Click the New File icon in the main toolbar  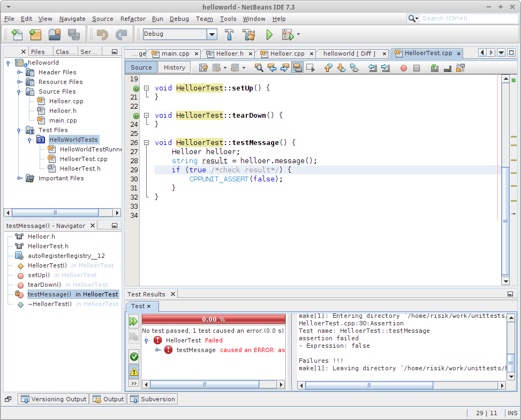tap(16, 34)
